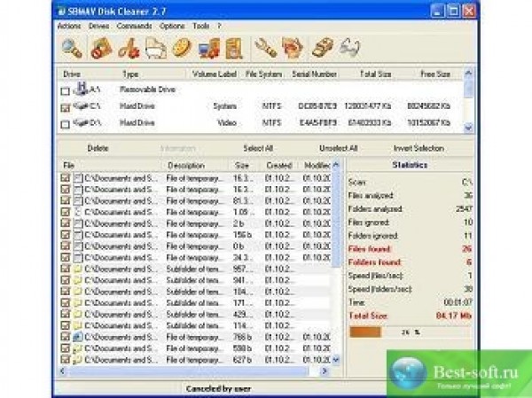Screen dimensions: 532x398
Task: Check the D:\ Video drive checkbox
Action: pyautogui.click(x=65, y=124)
